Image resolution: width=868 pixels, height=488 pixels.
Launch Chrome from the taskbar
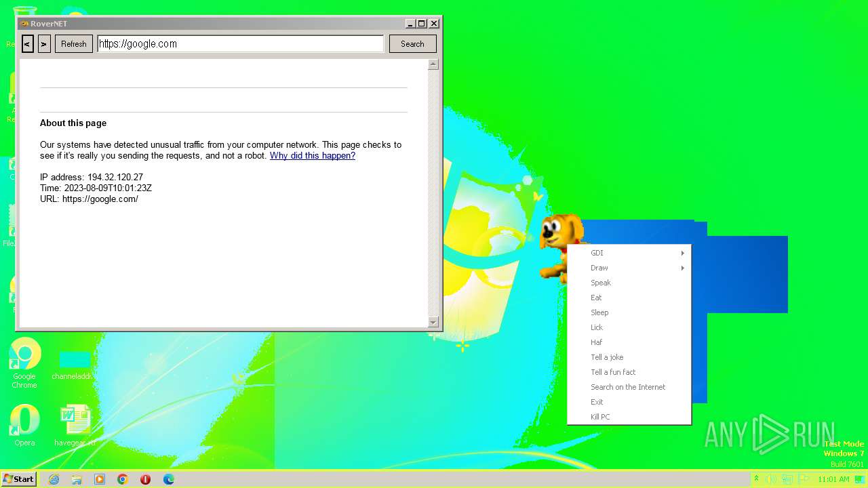click(123, 479)
